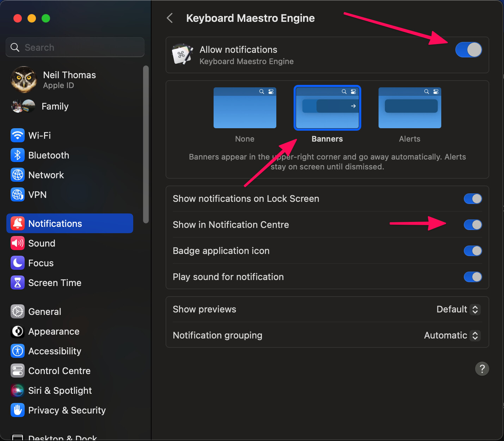Click the Control Centre icon
Screen dimensions: 504x441
[x=18, y=371]
